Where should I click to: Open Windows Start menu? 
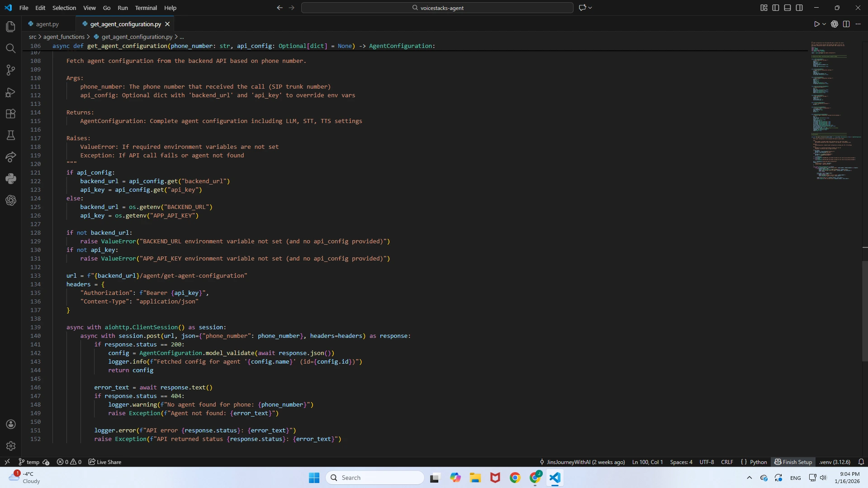(x=314, y=478)
